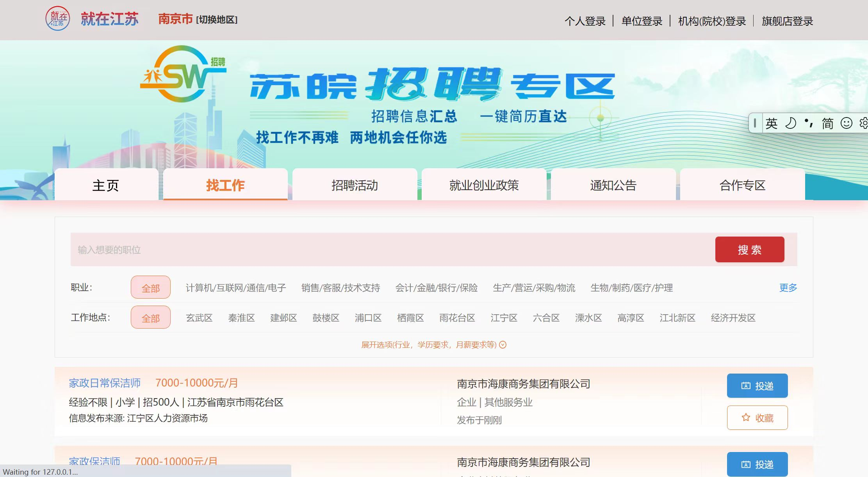Toggle IME 简 simplified/traditional mode
The image size is (868, 477).
(x=827, y=123)
